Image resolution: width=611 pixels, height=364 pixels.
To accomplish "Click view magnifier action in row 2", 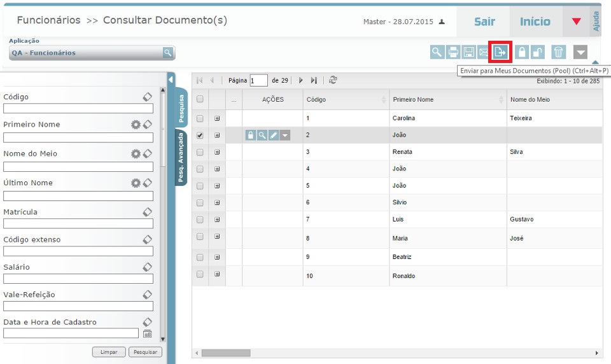I will [x=262, y=136].
